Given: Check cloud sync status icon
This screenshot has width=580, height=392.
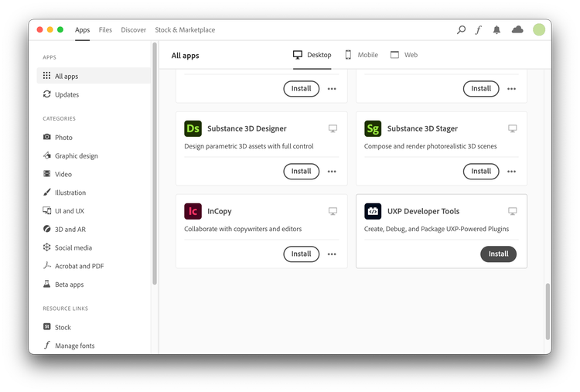Looking at the screenshot, I should click(517, 29).
